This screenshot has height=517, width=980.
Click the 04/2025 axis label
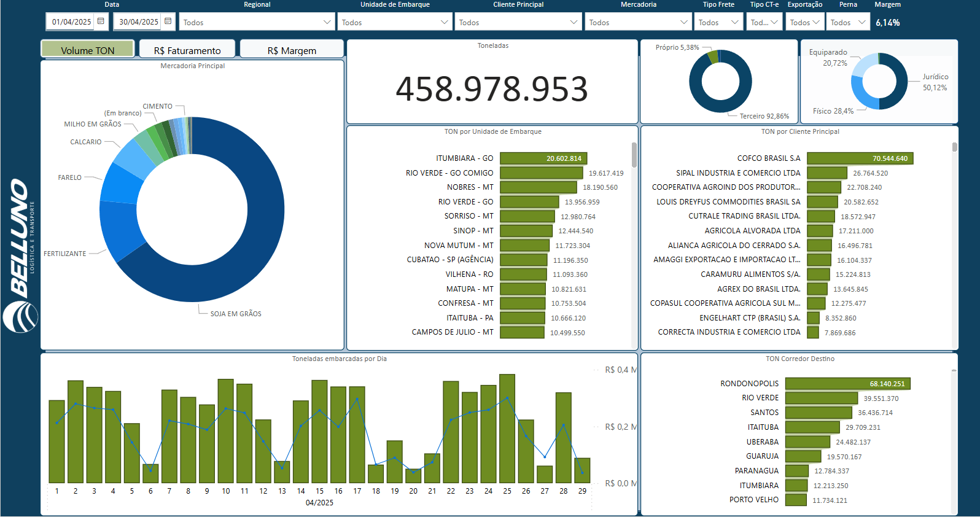click(319, 503)
